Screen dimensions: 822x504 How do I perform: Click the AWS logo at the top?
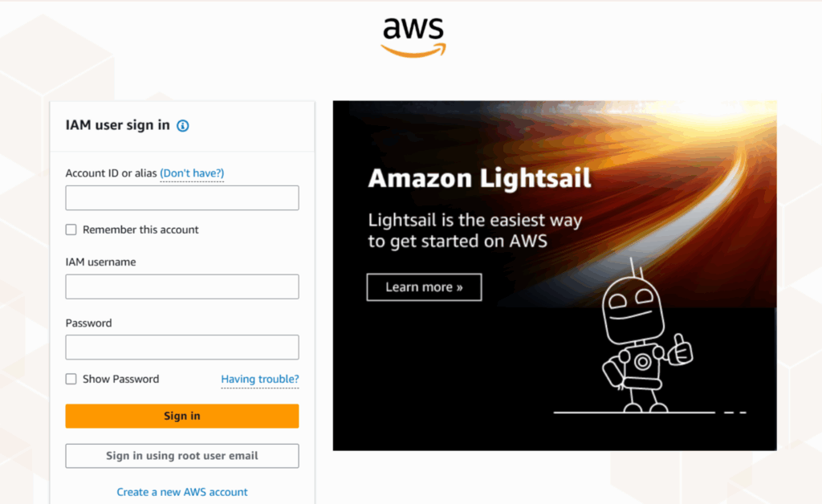pos(413,37)
